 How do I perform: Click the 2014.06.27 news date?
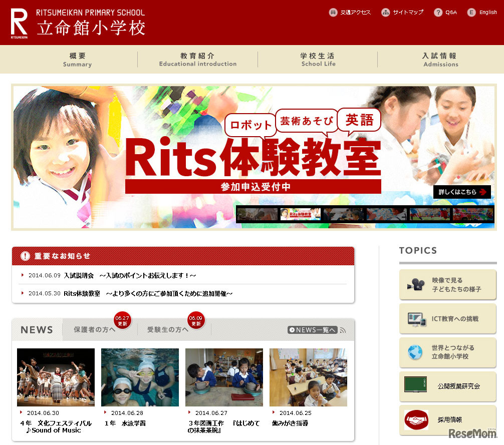pyautogui.click(x=211, y=413)
